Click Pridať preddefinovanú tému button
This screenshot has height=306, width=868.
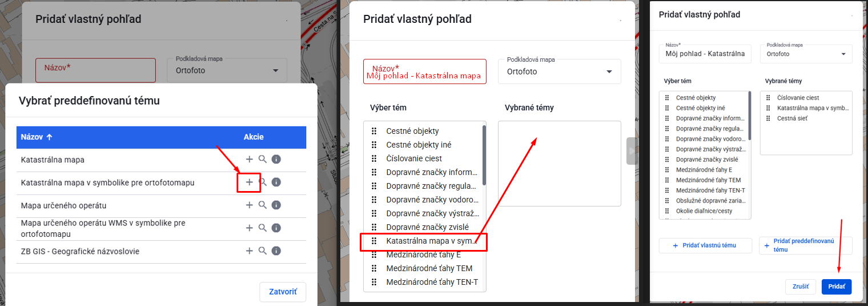click(805, 245)
